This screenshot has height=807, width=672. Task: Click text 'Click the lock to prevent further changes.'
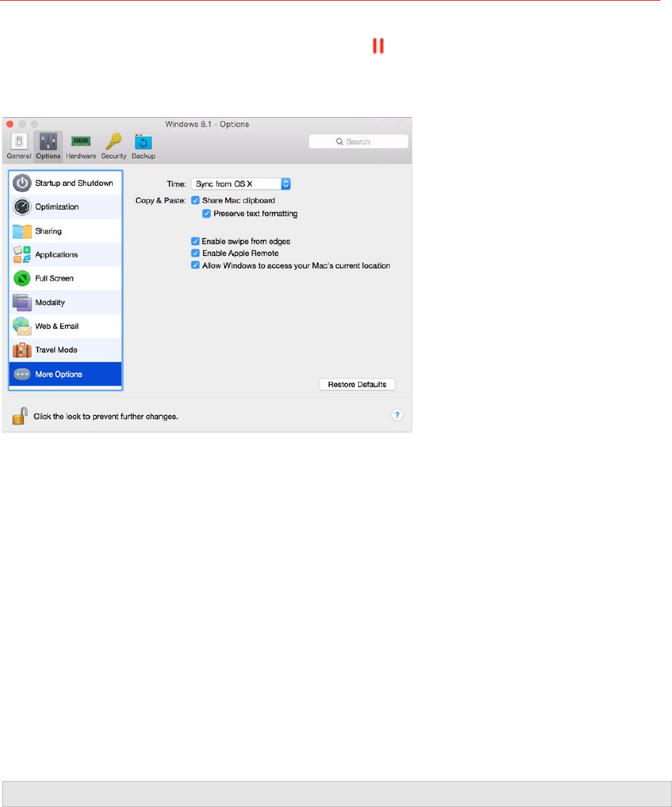coord(106,417)
